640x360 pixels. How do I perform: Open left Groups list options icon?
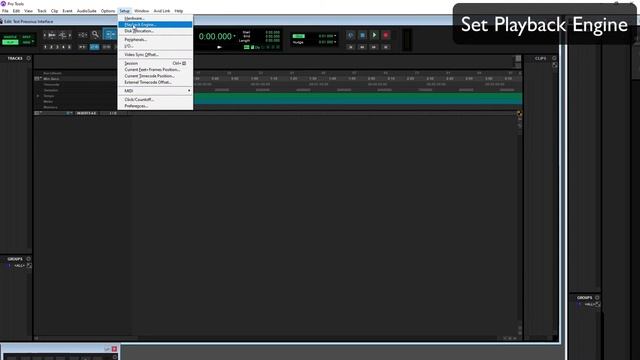pyautogui.click(x=29, y=259)
